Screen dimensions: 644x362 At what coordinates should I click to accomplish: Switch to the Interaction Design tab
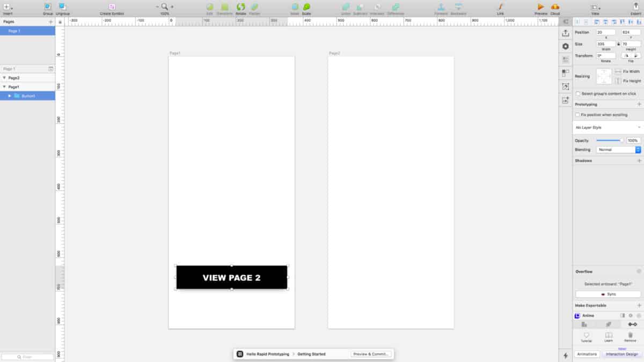621,354
